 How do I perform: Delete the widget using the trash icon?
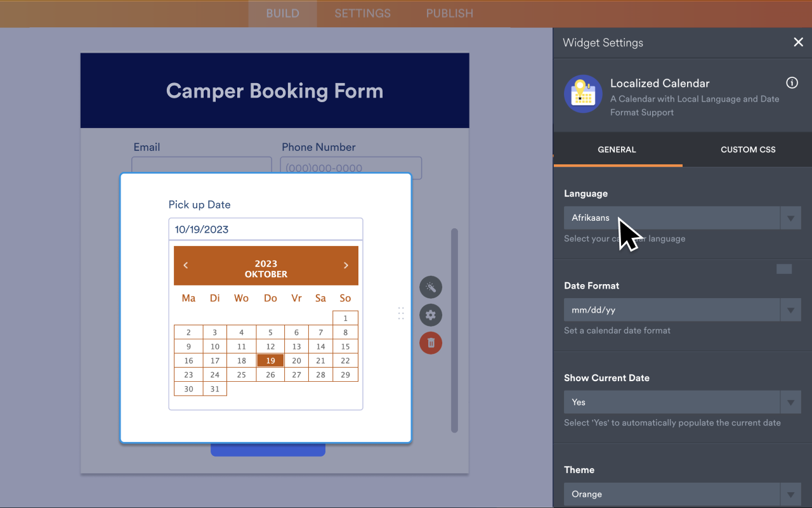[x=431, y=342]
